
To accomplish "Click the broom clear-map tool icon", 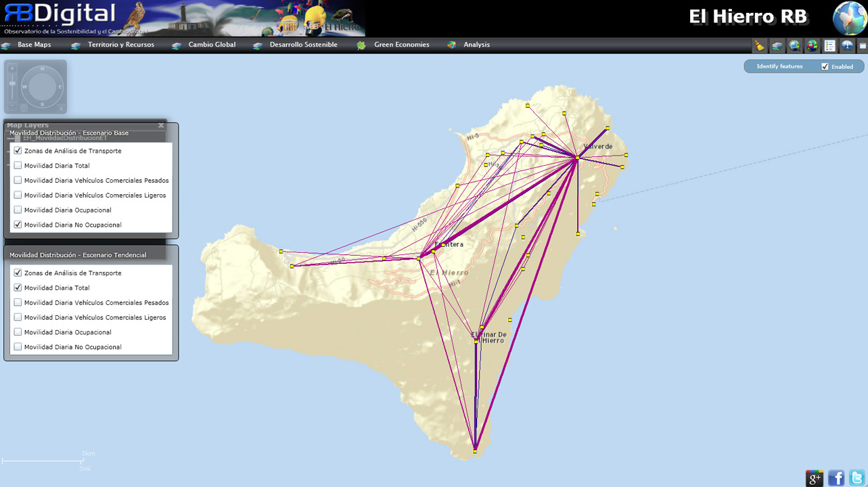I will (x=760, y=46).
